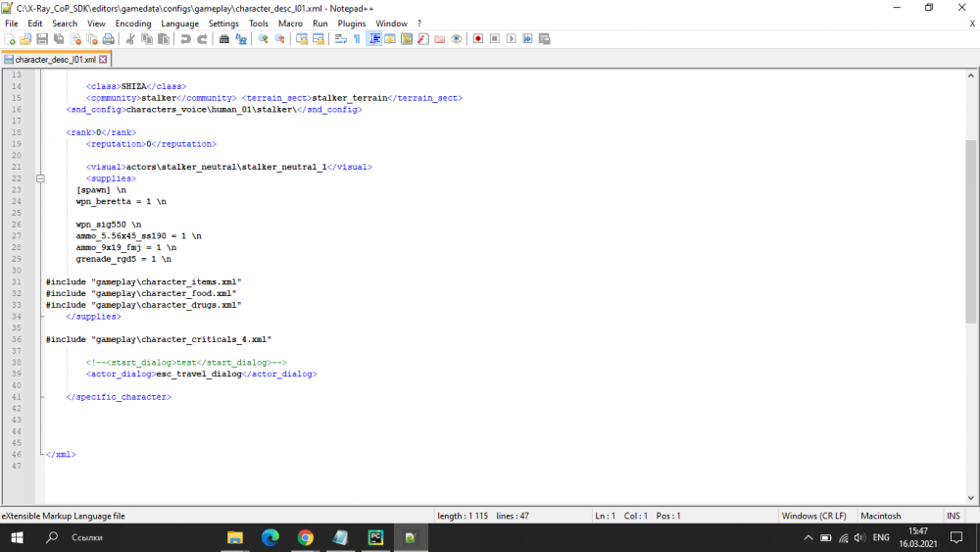
Task: Close the character_desc_l01.xml tab
Action: [103, 60]
